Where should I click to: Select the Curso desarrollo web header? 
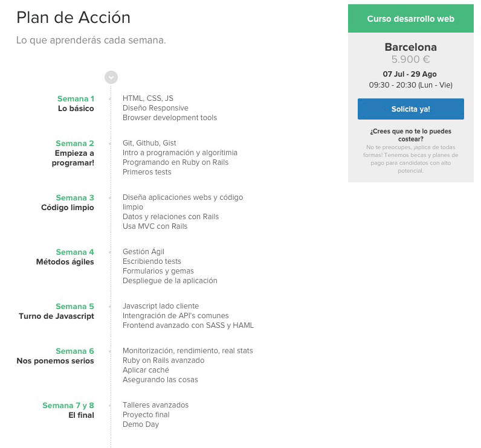(410, 19)
